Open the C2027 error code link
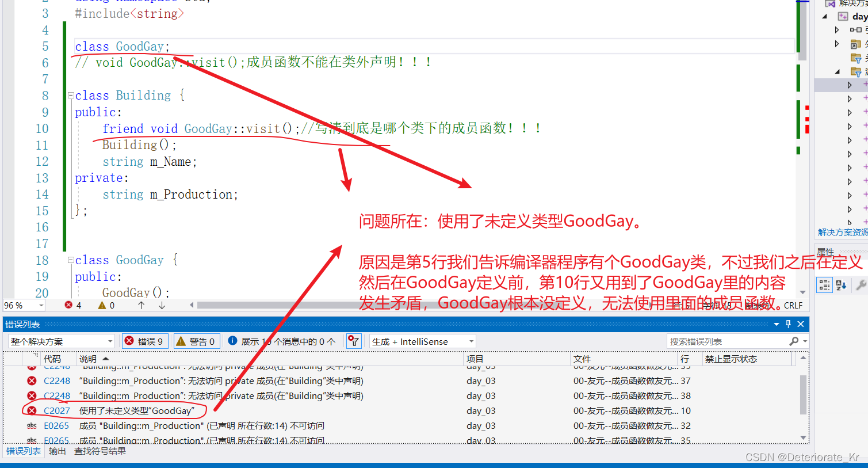This screenshot has height=468, width=868. click(57, 410)
